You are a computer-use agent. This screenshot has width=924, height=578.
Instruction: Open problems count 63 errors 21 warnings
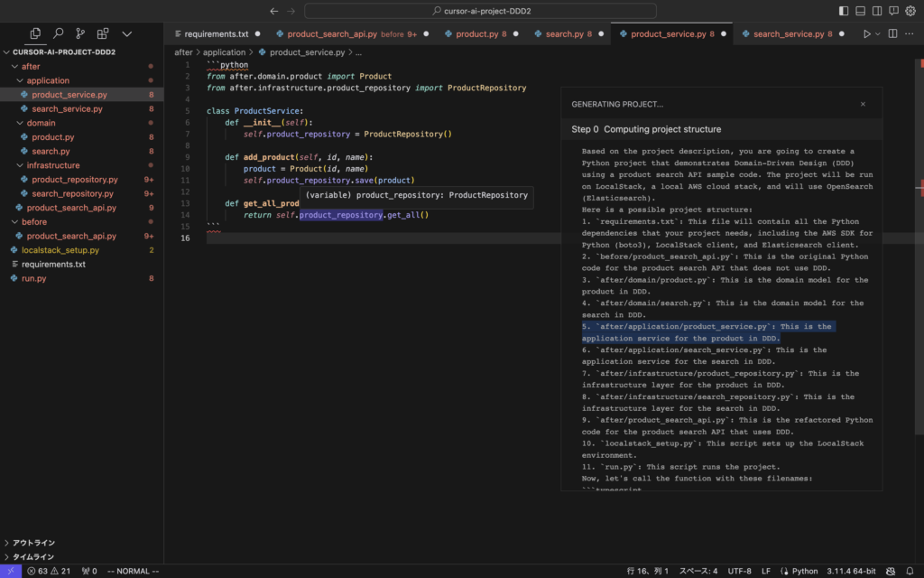click(49, 571)
